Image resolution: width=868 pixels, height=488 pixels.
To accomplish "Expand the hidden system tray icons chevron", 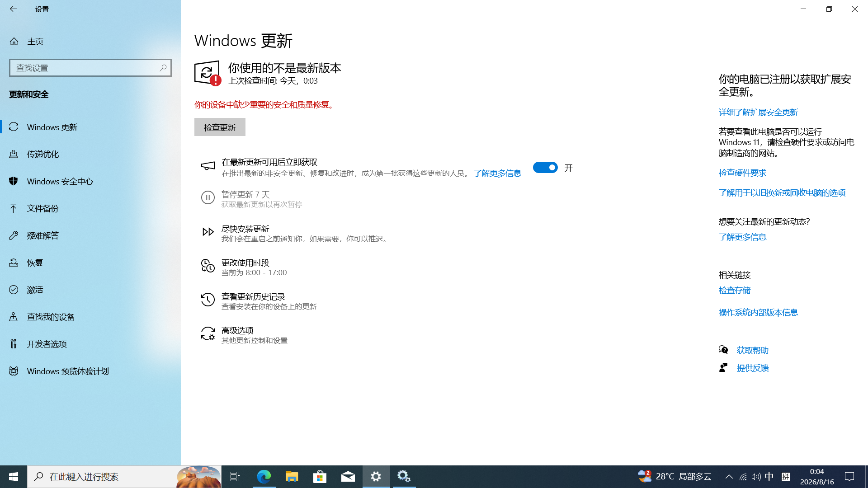I will pyautogui.click(x=729, y=477).
